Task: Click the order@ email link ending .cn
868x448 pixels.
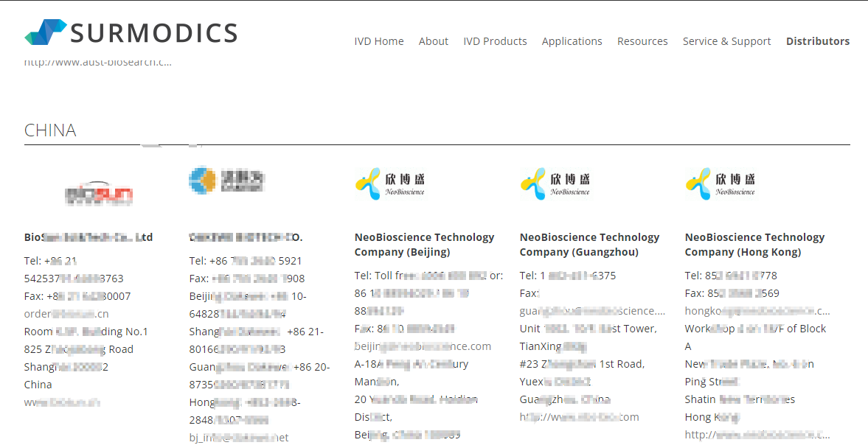Action: click(x=66, y=314)
